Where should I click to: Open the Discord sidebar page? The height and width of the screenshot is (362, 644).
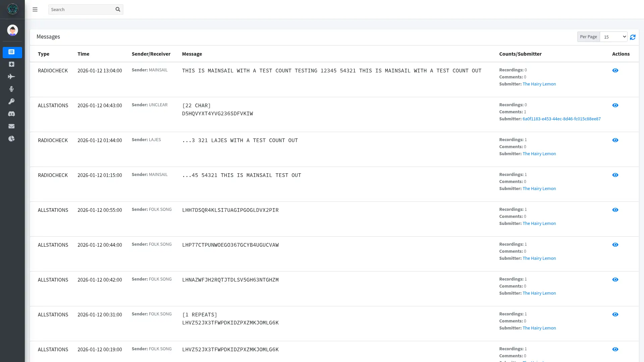click(11, 114)
